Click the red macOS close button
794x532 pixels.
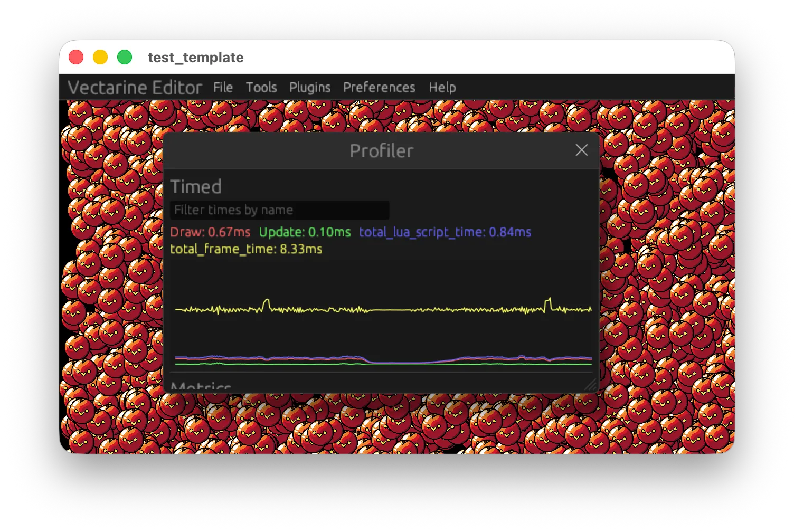(76, 57)
